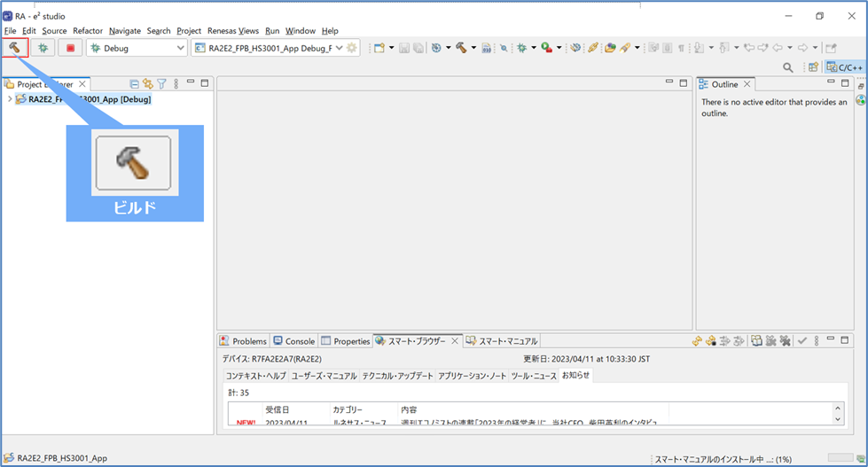Click the Save All icon

click(418, 48)
